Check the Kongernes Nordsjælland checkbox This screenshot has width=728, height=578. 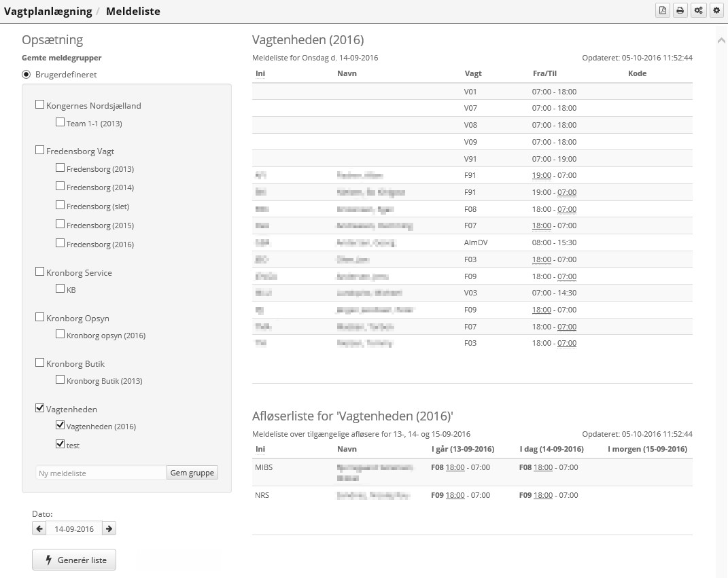click(39, 105)
